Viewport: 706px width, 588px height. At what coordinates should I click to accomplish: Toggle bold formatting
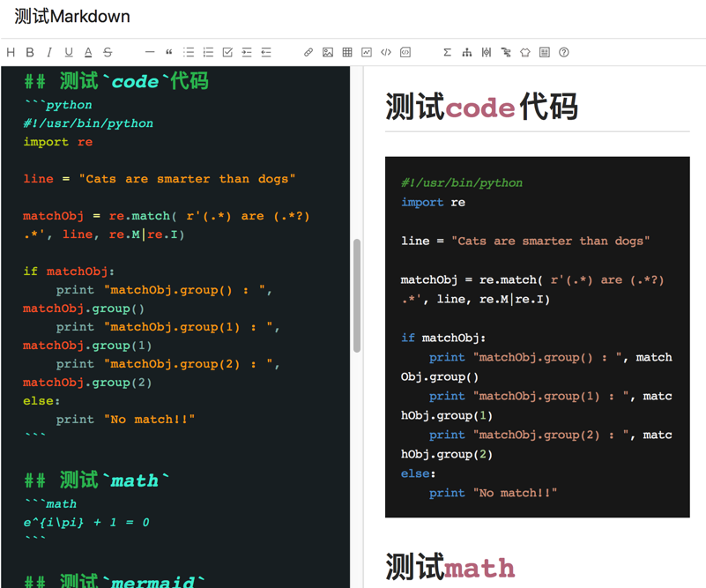pos(30,52)
